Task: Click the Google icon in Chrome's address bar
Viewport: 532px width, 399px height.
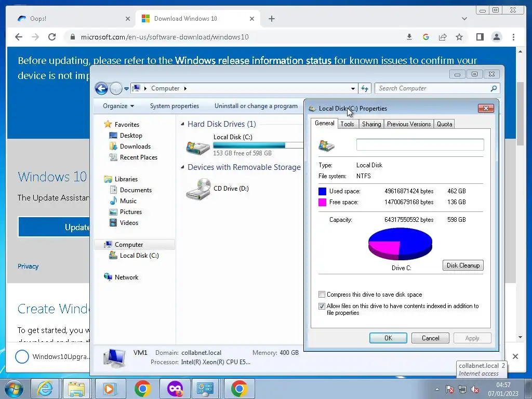Action: pos(426,37)
